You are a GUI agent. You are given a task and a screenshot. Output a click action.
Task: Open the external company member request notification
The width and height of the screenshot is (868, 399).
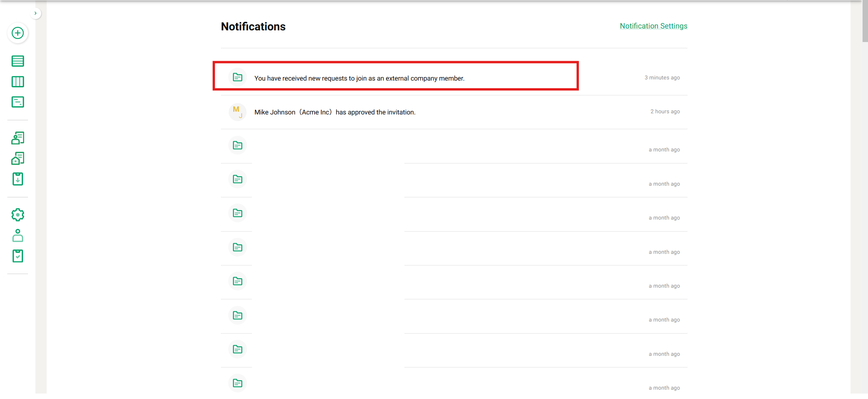359,78
